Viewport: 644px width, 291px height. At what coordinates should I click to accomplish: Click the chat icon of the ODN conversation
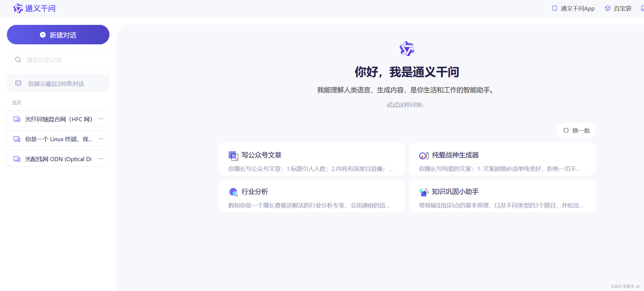tap(17, 159)
